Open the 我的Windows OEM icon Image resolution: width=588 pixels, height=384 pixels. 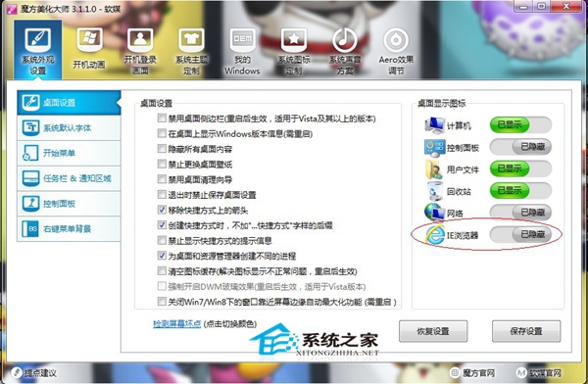[242, 51]
